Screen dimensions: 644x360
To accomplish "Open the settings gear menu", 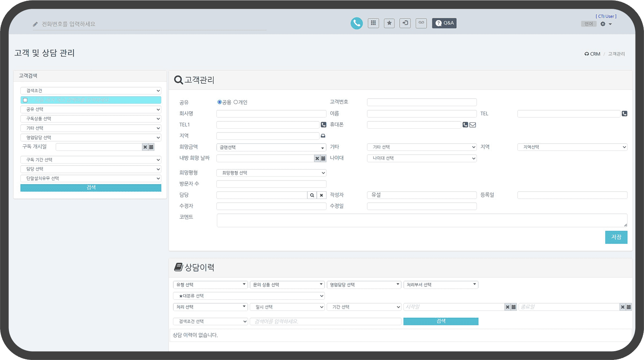I will coord(605,24).
